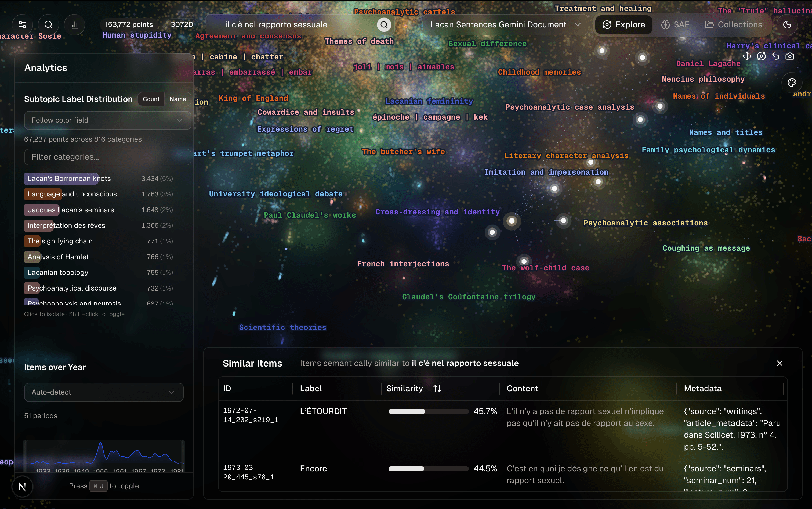The height and width of the screenshot is (509, 812).
Task: Select Lacanian topology category row
Action: point(99,272)
